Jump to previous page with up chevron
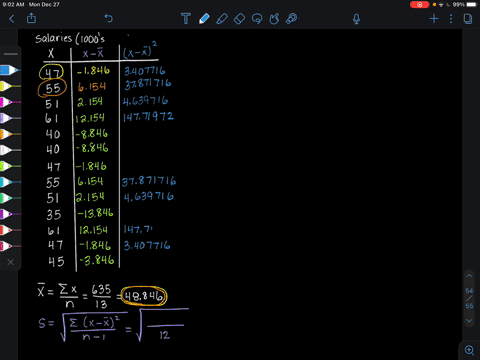Viewport: 480px width, 360px height. point(469,276)
